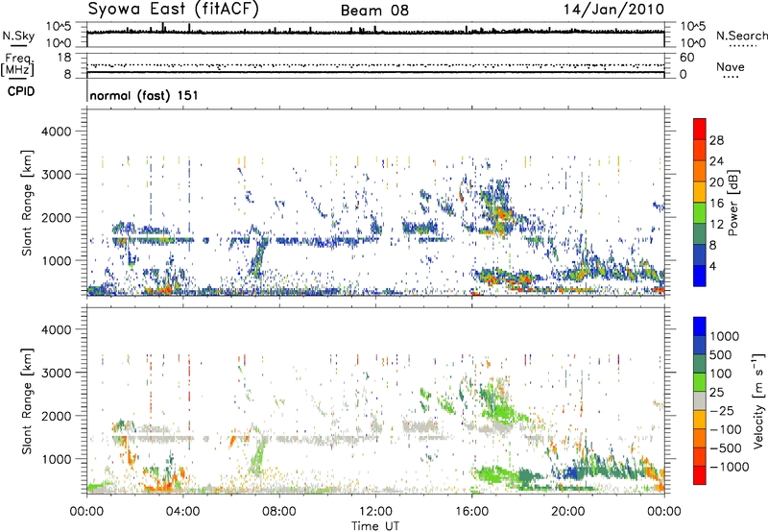Click the '12:00' time tick label
Image resolution: width=768 pixels, height=532 pixels.
coord(375,512)
